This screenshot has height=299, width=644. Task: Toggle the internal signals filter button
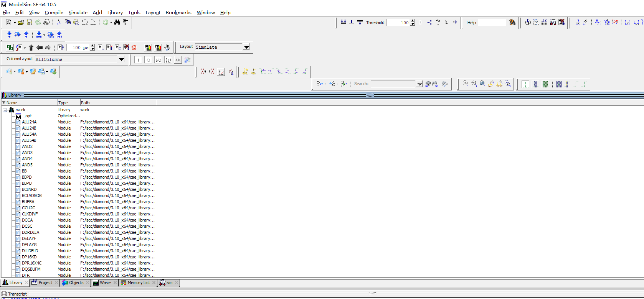coord(168,60)
